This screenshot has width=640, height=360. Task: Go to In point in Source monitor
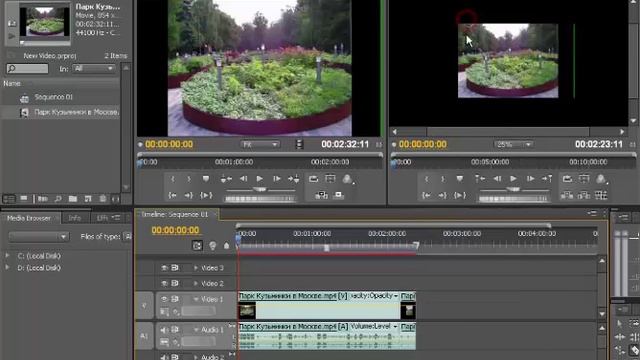click(x=173, y=196)
